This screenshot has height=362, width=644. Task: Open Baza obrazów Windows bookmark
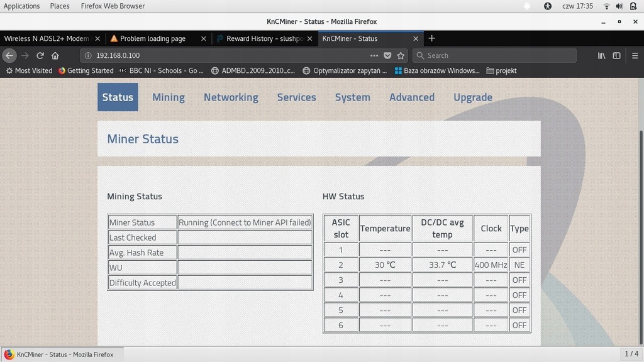click(x=437, y=70)
